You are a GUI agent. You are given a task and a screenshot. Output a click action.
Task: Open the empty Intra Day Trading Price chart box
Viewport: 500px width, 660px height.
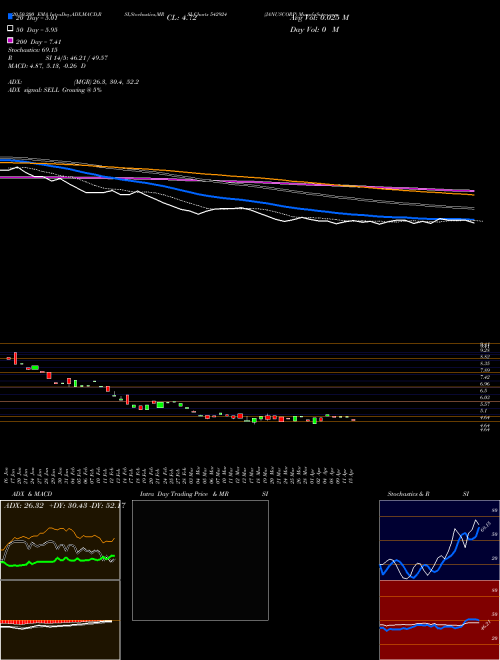(200, 560)
